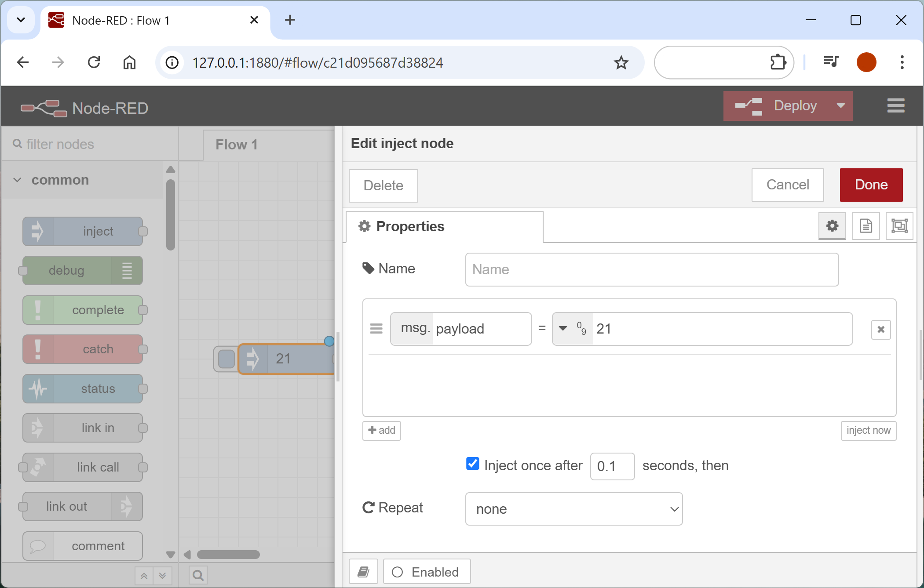The width and height of the screenshot is (924, 588).
Task: Open node description documentation icon
Action: (x=866, y=226)
